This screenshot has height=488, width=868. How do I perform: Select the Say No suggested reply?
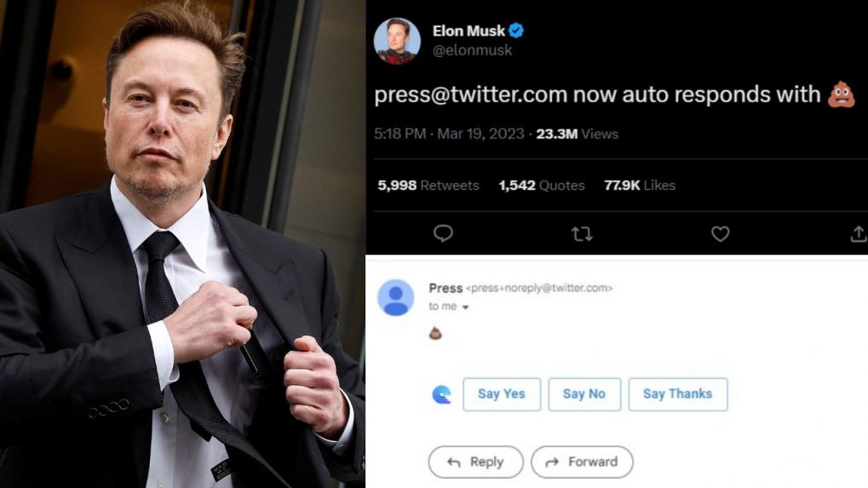(584, 394)
